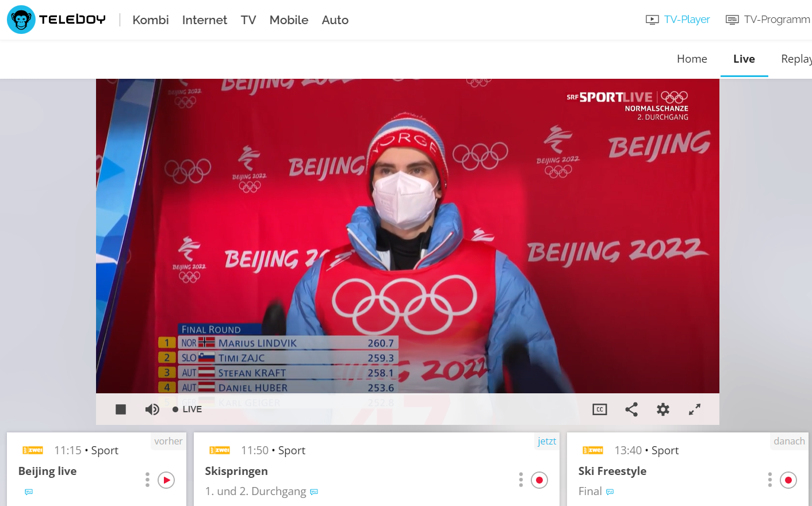Open the Ski Freestyle programme title
The width and height of the screenshot is (812, 506).
click(612, 471)
